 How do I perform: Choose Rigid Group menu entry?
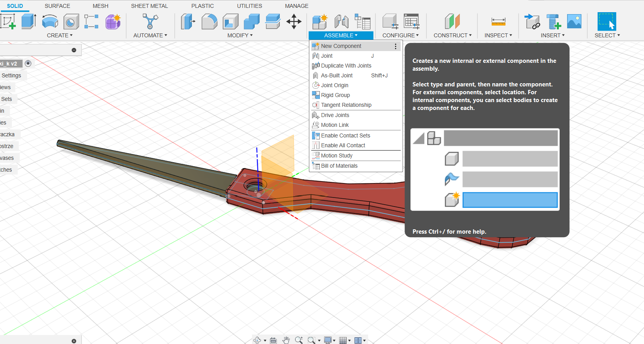[356, 95]
